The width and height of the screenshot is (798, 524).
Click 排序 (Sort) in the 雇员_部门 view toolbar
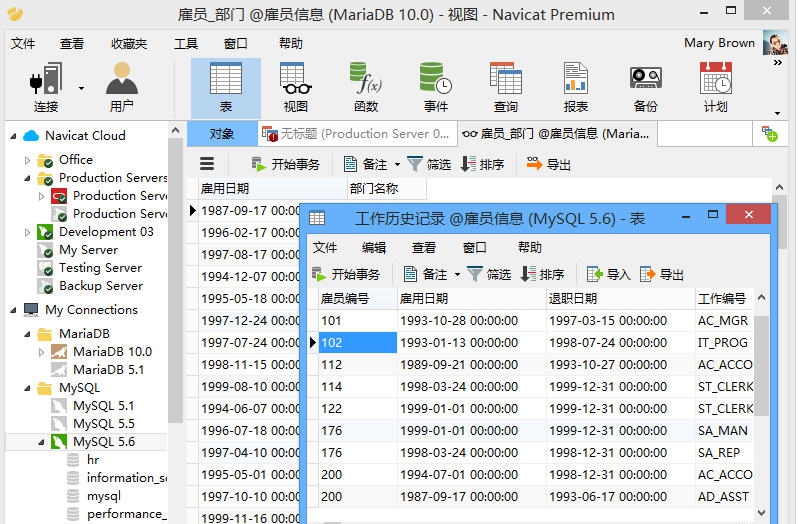[x=482, y=164]
